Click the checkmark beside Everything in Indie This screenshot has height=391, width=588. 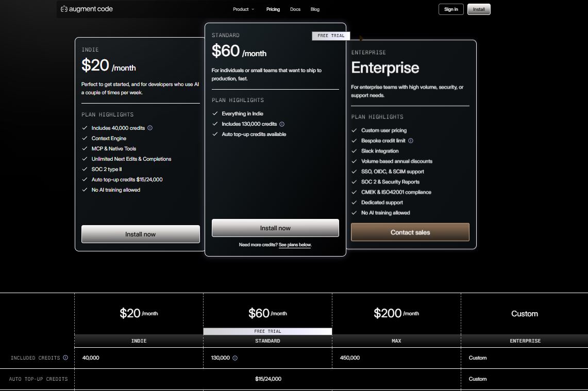coord(215,113)
